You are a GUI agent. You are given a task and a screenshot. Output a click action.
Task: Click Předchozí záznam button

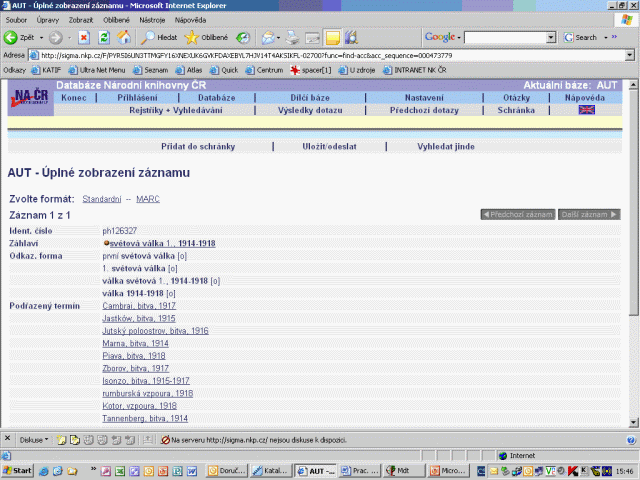518,215
